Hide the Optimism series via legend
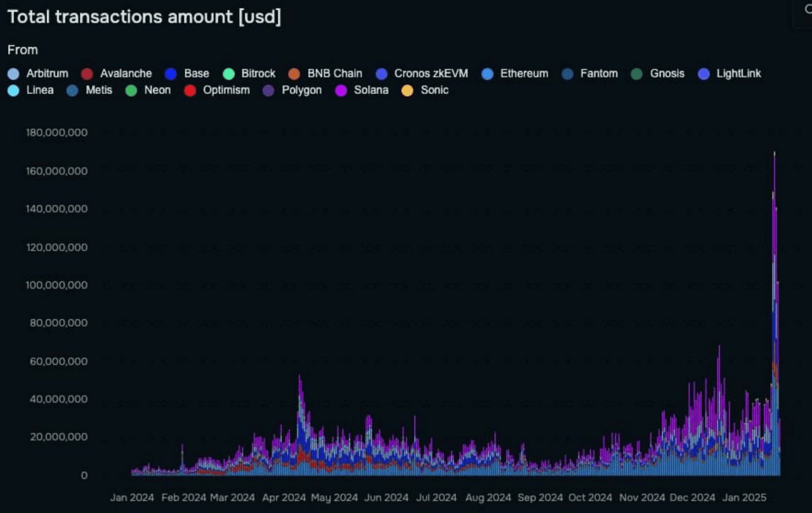 tap(216, 90)
